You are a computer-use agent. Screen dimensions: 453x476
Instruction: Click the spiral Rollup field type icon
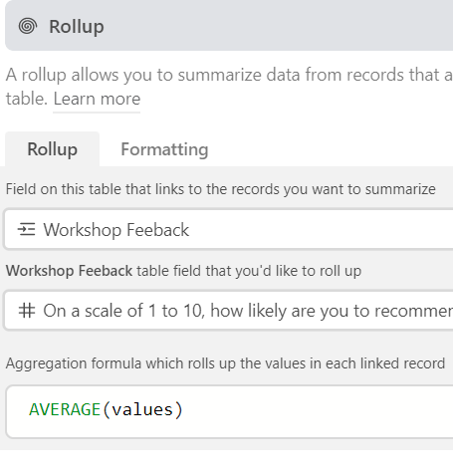[28, 26]
